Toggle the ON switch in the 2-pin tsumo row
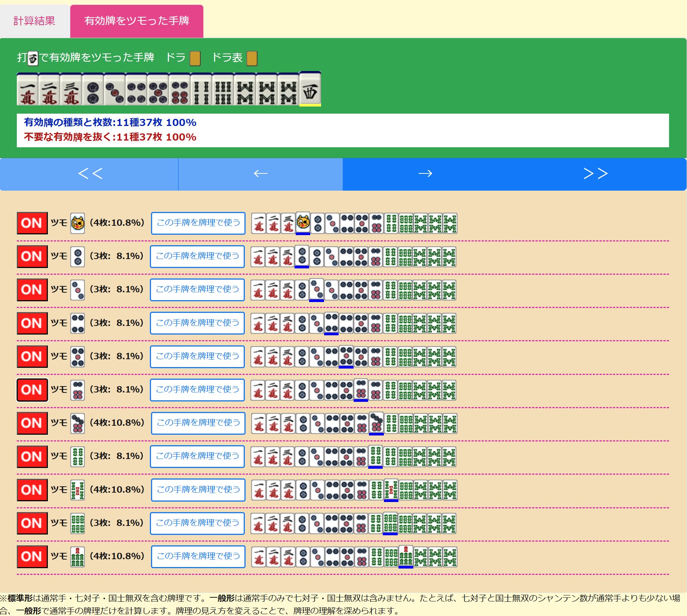 (x=32, y=256)
